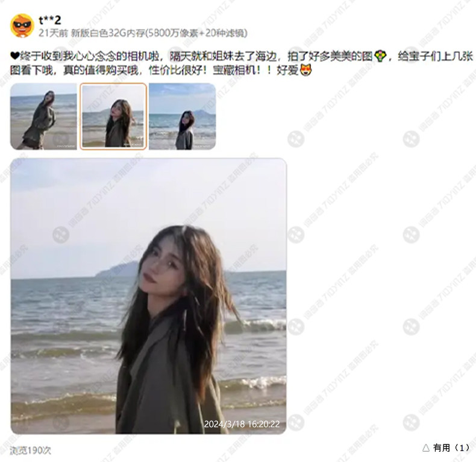476x462 pixels.
Task: Click the 21天前 posting time
Action: pos(53,33)
